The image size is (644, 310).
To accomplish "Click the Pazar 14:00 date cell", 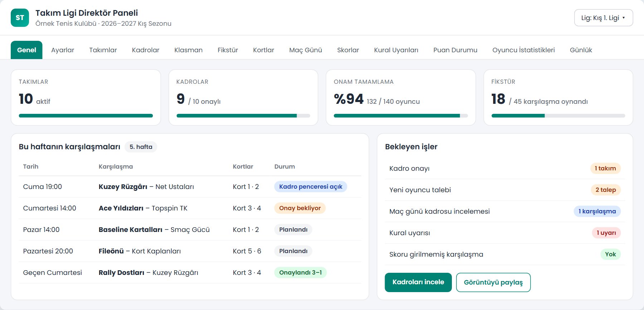I will (x=41, y=229).
